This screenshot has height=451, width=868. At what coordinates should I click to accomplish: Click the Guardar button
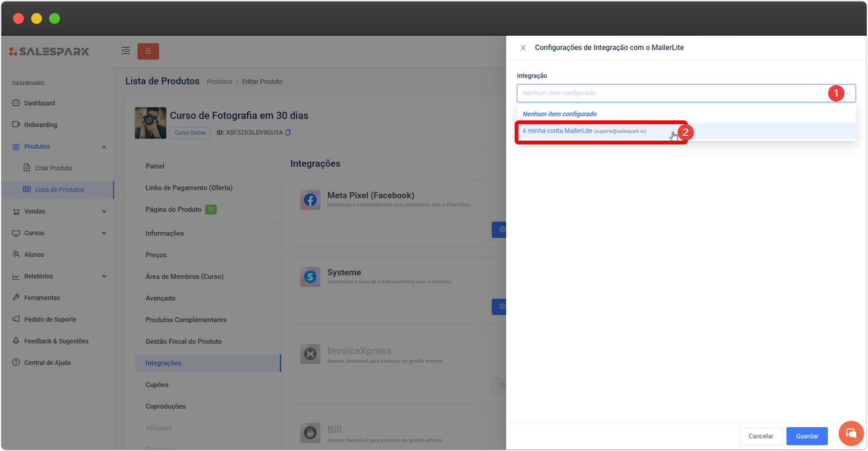[x=807, y=436]
